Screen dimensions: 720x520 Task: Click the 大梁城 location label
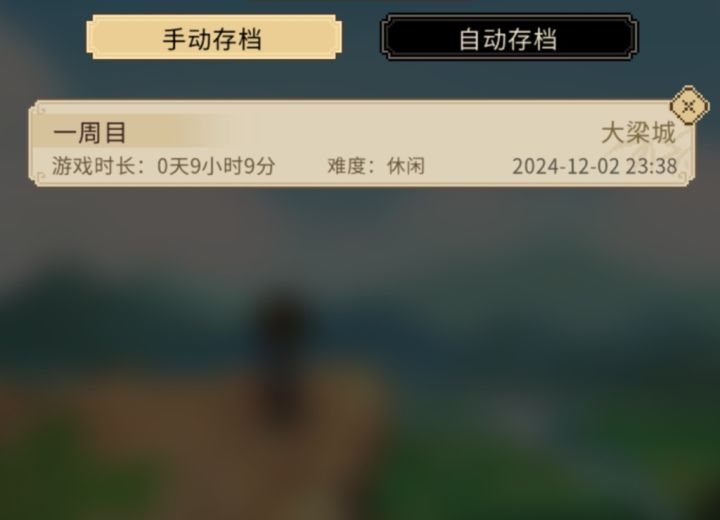click(638, 133)
